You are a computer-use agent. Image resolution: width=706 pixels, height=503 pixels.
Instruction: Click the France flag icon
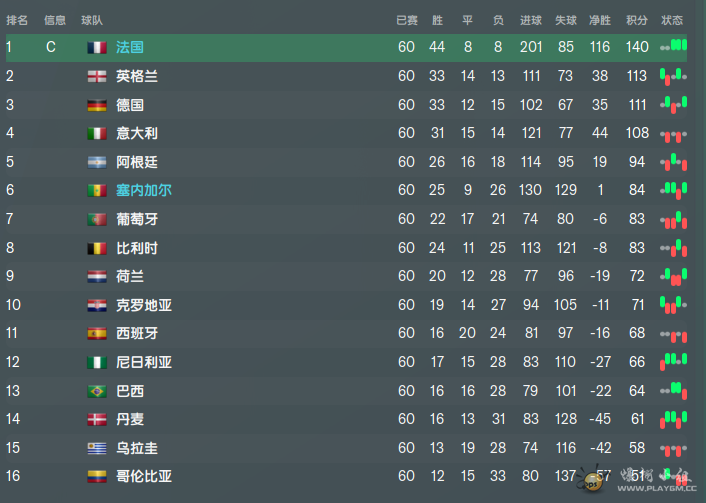point(97,47)
